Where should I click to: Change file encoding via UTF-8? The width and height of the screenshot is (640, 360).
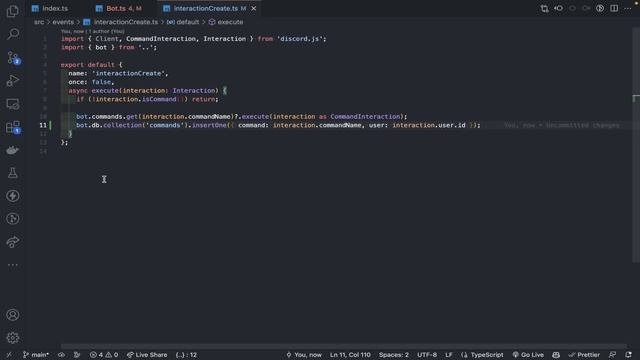tap(427, 355)
